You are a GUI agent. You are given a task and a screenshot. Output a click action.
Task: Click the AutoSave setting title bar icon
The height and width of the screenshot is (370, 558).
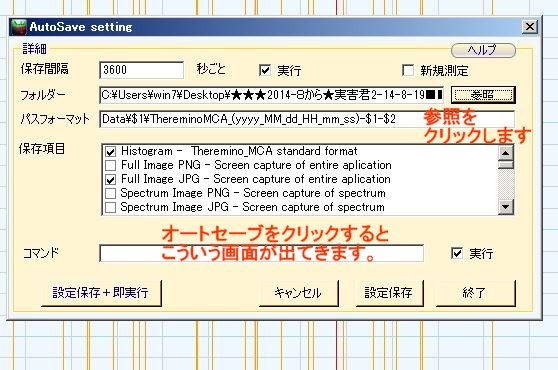click(x=19, y=27)
